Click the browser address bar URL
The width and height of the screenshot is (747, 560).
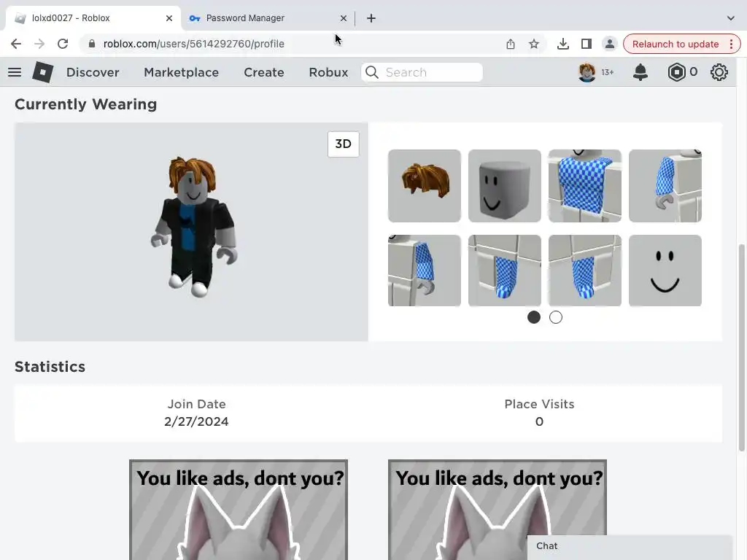tap(193, 44)
